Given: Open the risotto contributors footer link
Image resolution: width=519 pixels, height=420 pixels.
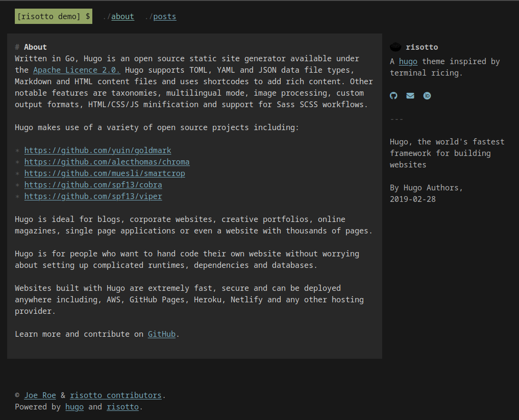Looking at the screenshot, I should [116, 395].
